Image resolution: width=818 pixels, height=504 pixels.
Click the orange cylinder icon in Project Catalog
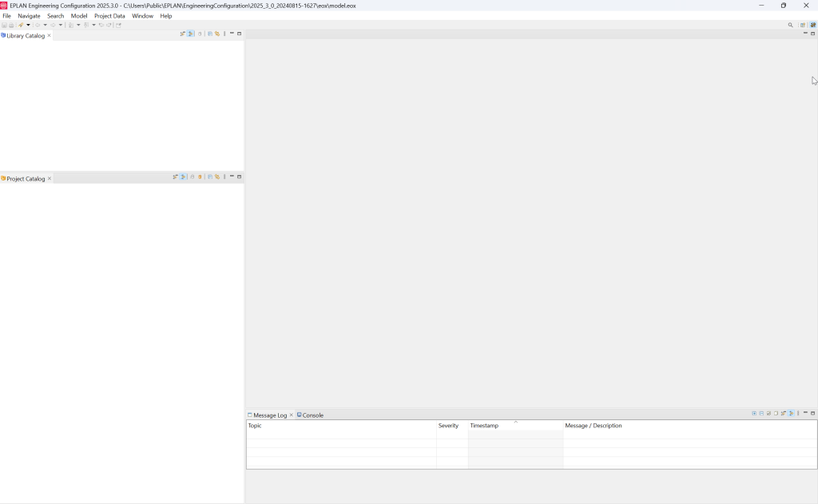(x=200, y=177)
